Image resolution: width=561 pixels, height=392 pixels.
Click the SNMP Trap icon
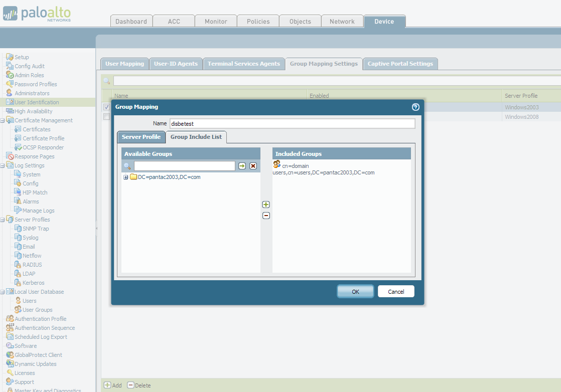coord(18,229)
